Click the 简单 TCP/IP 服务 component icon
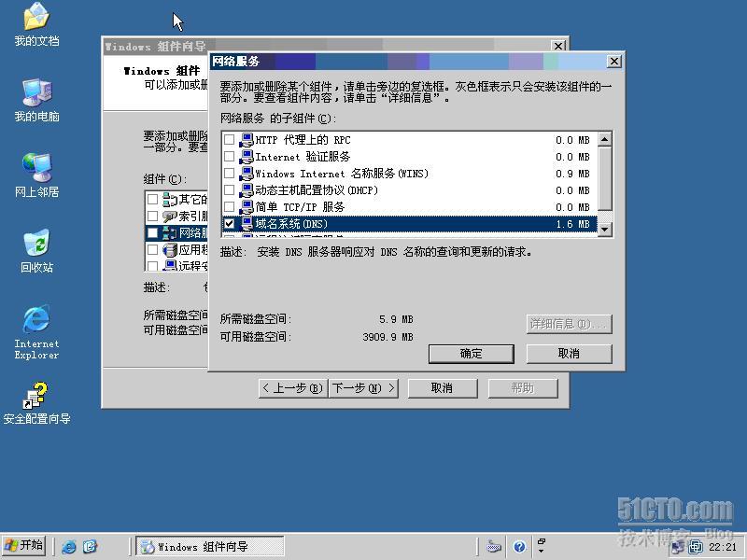 click(x=246, y=206)
